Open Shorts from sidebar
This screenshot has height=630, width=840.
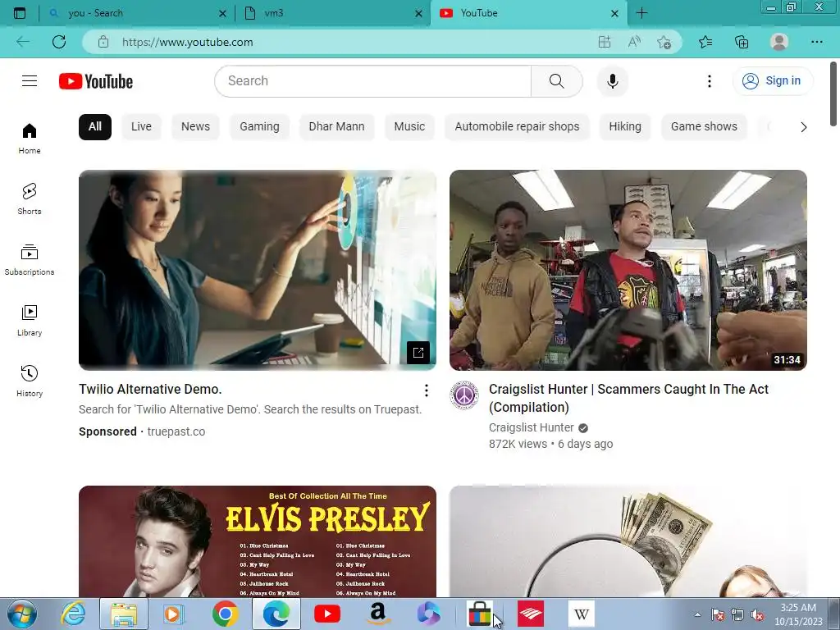[x=30, y=199]
